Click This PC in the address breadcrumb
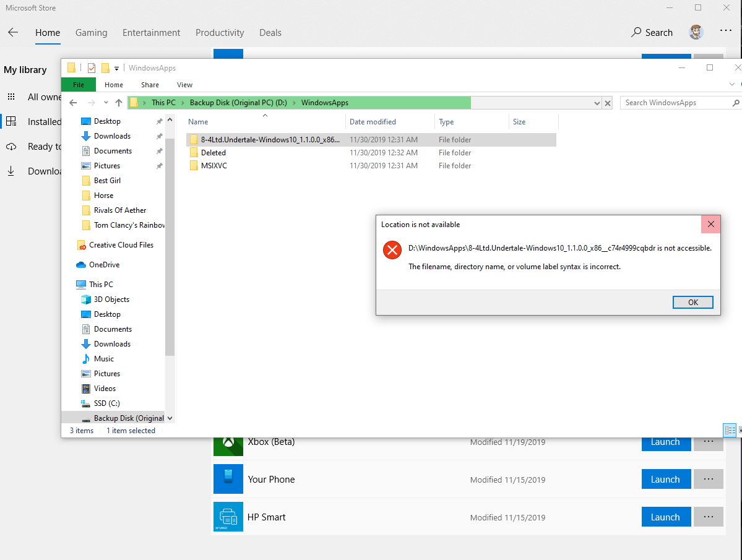The height and width of the screenshot is (560, 742). 163,103
